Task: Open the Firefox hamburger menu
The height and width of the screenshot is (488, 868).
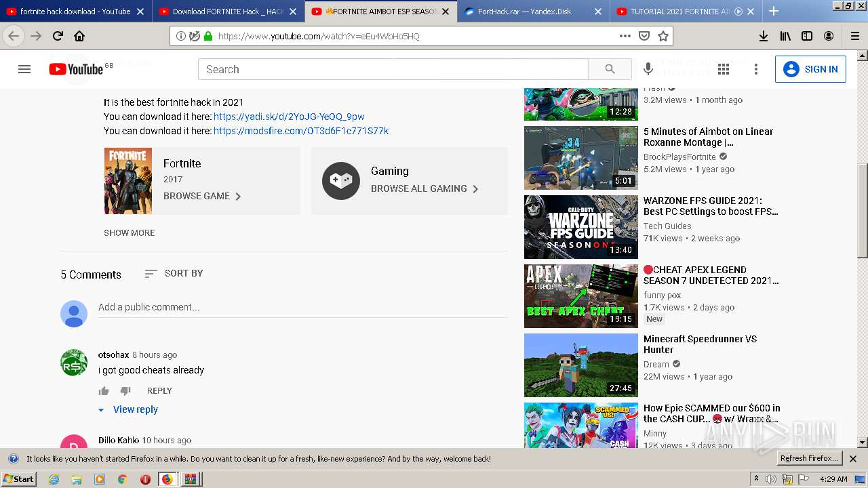Action: [854, 36]
